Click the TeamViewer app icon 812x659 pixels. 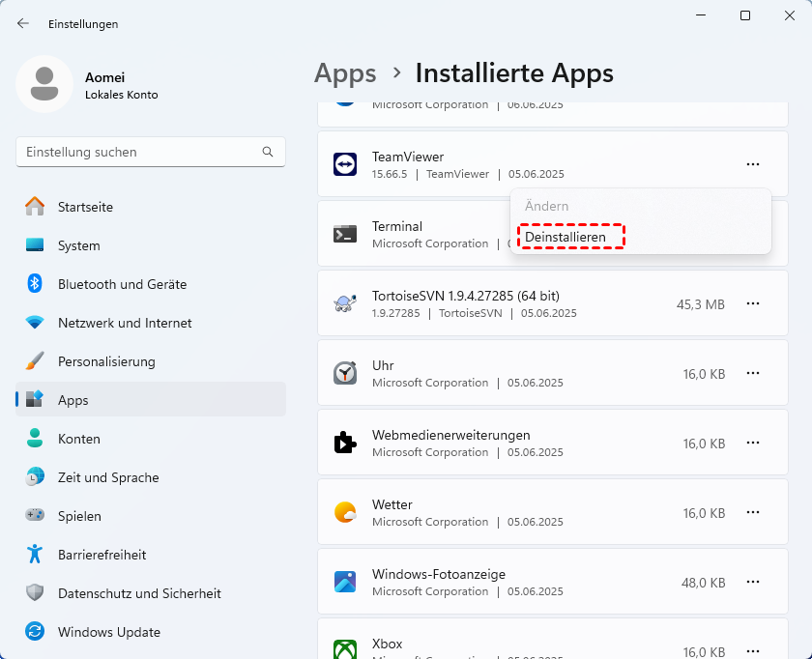click(x=345, y=165)
